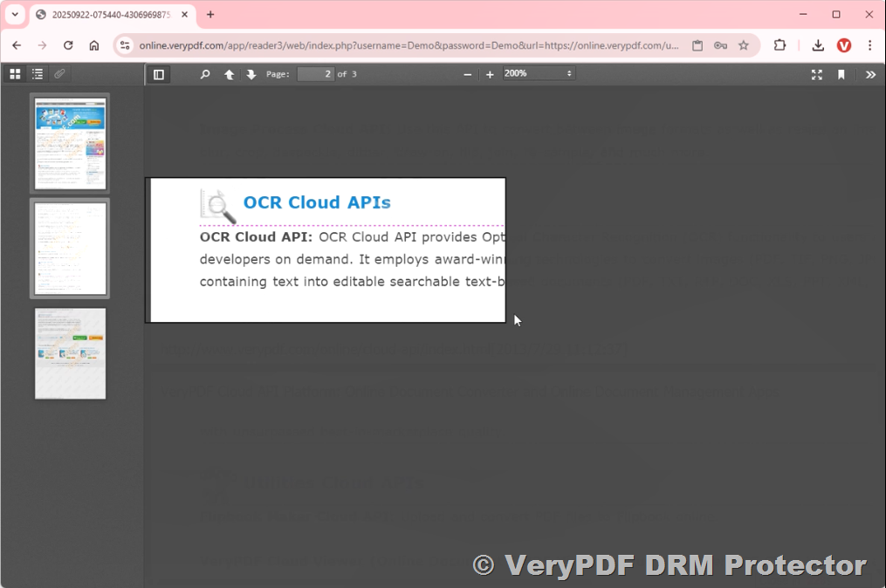Open the browser home page
This screenshot has height=588, width=886.
(94, 45)
